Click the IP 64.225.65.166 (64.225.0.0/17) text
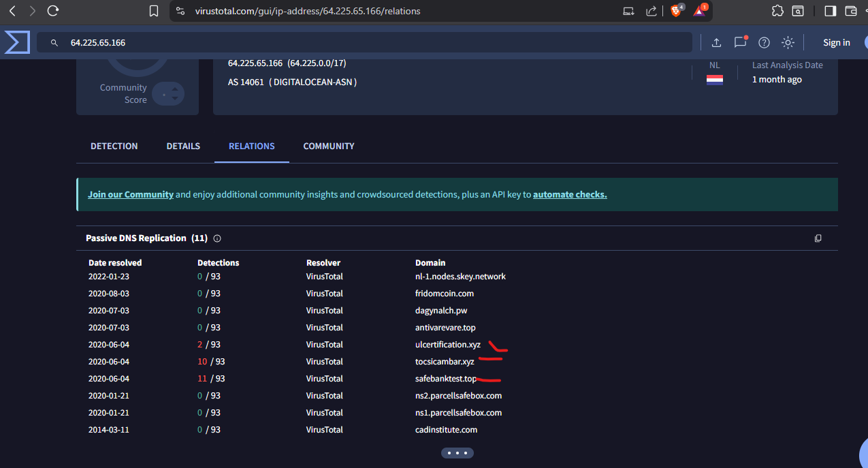This screenshot has height=468, width=868. pyautogui.click(x=287, y=63)
